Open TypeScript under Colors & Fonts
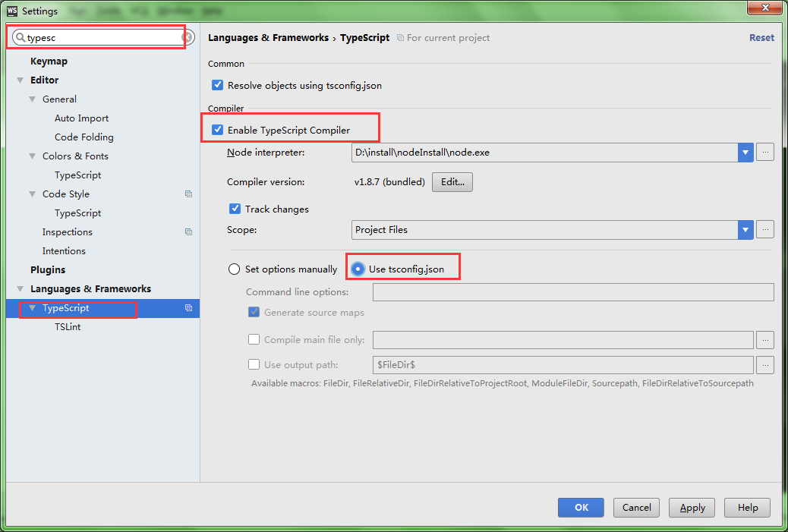 click(x=78, y=175)
